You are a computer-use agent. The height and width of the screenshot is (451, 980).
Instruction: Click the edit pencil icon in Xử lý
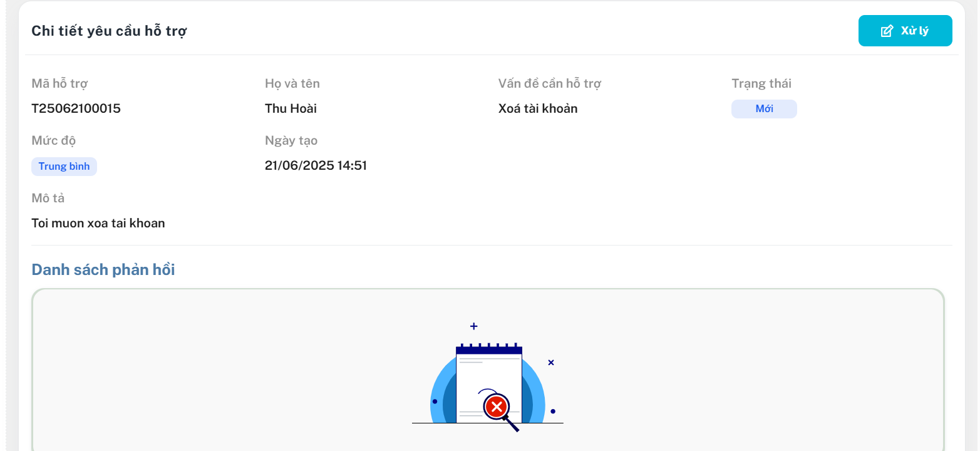coord(887,31)
